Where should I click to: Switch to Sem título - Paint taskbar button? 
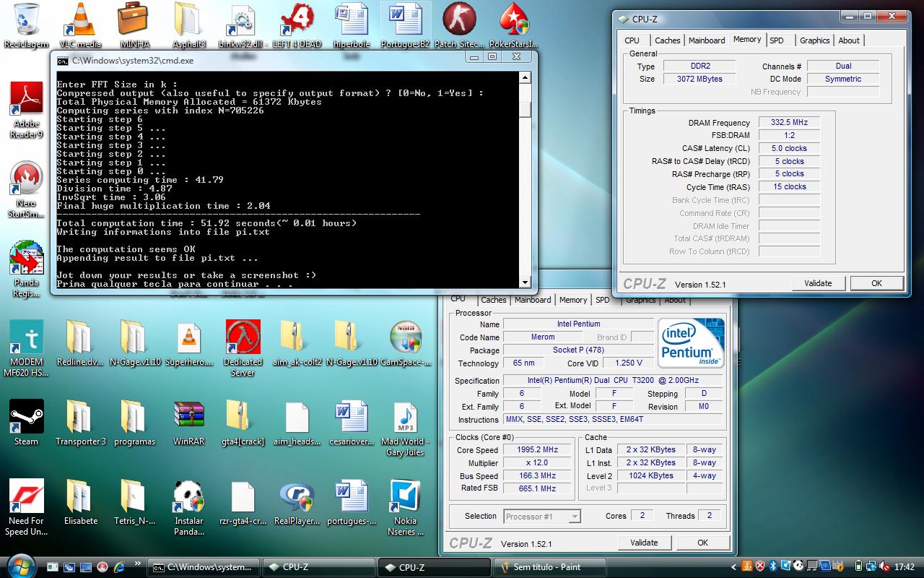click(x=549, y=567)
